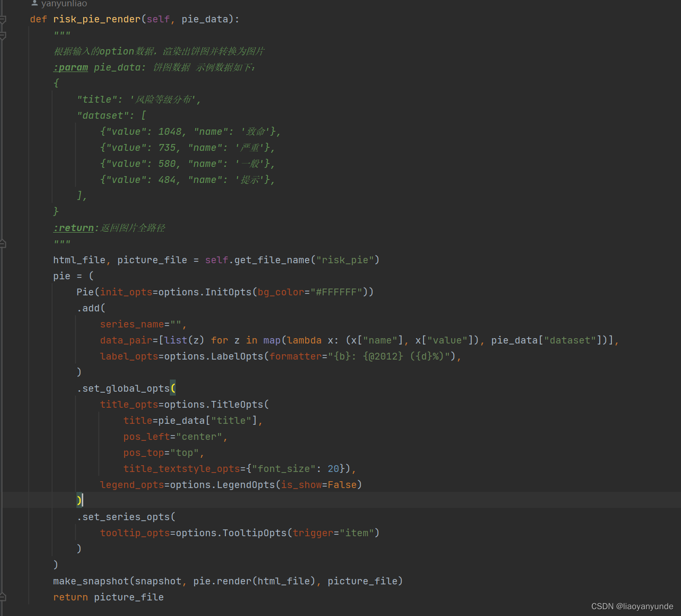The image size is (681, 616).
Task: Click the value 1048 in the docstring
Action: coord(170,132)
